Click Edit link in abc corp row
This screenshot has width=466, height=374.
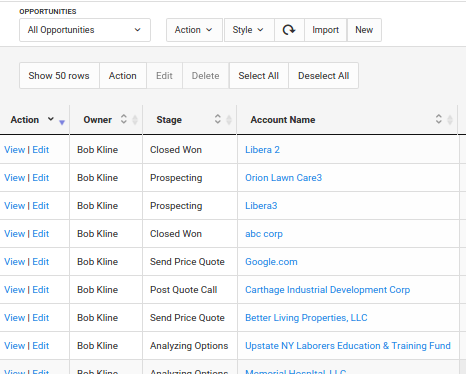(41, 234)
